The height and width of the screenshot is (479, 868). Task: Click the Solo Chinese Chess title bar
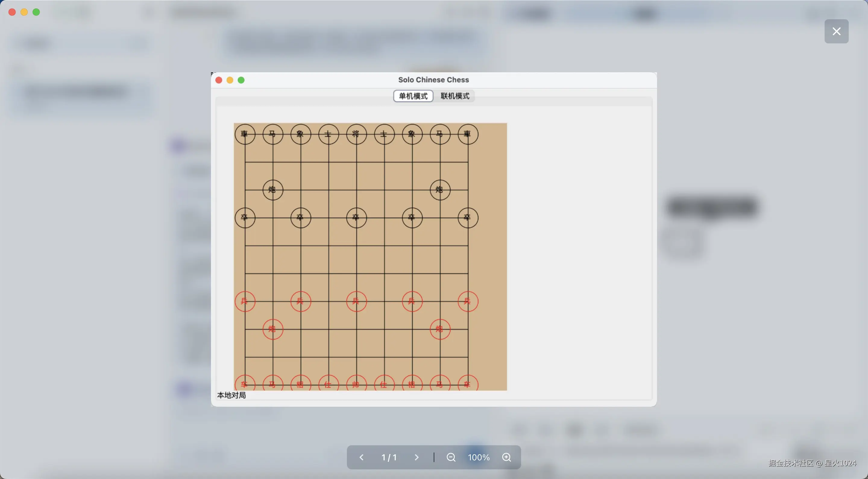[433, 80]
